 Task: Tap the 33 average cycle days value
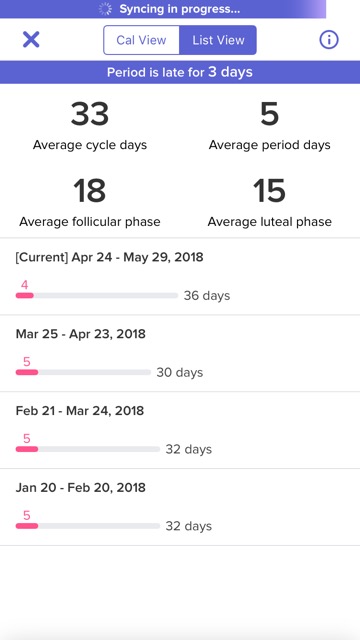90,114
